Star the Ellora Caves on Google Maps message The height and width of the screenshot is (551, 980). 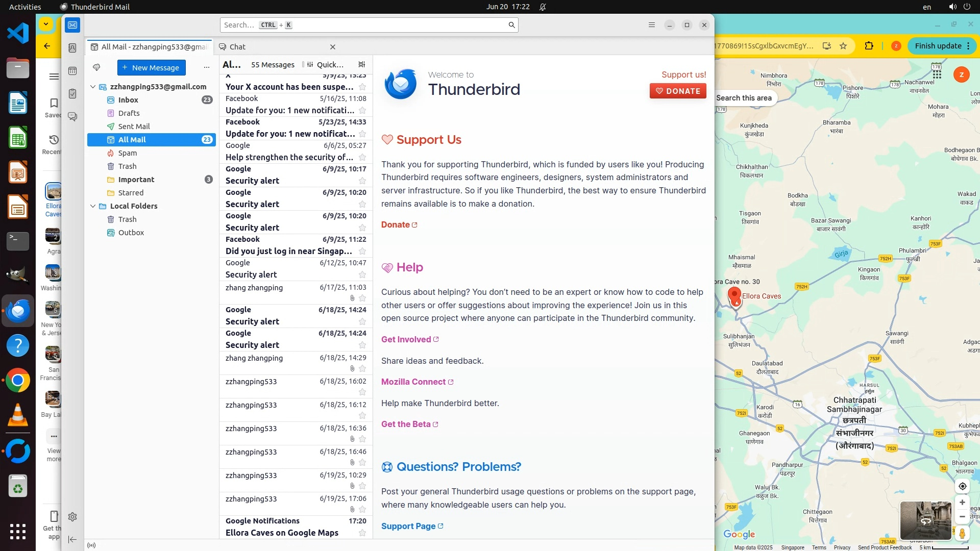tap(362, 533)
